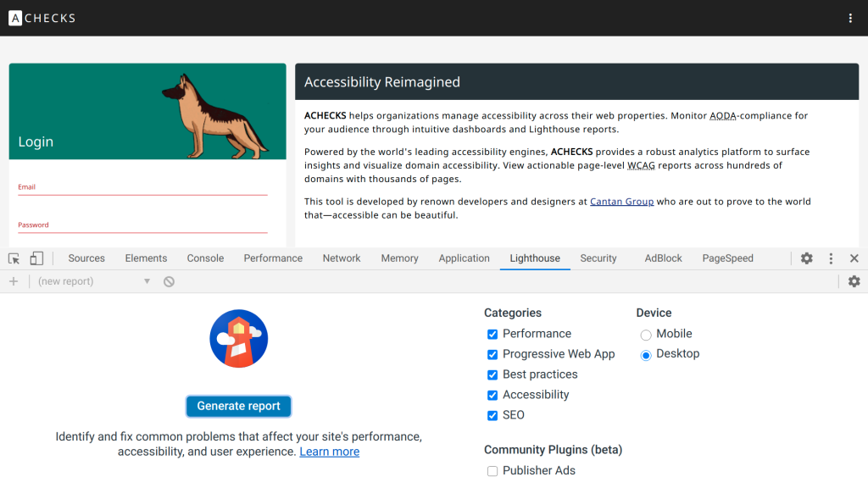The image size is (868, 488).
Task: Switch to the Elements tab
Action: pos(146,258)
